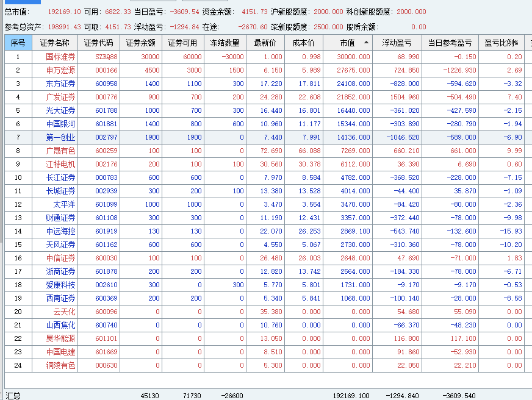
Task: Click stock code 002176
Action: point(106,164)
